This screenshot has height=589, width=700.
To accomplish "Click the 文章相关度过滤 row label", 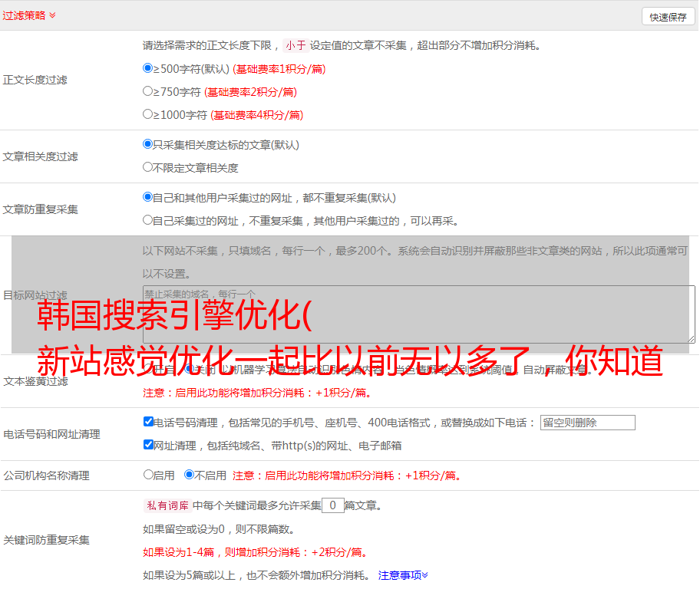I will point(40,156).
